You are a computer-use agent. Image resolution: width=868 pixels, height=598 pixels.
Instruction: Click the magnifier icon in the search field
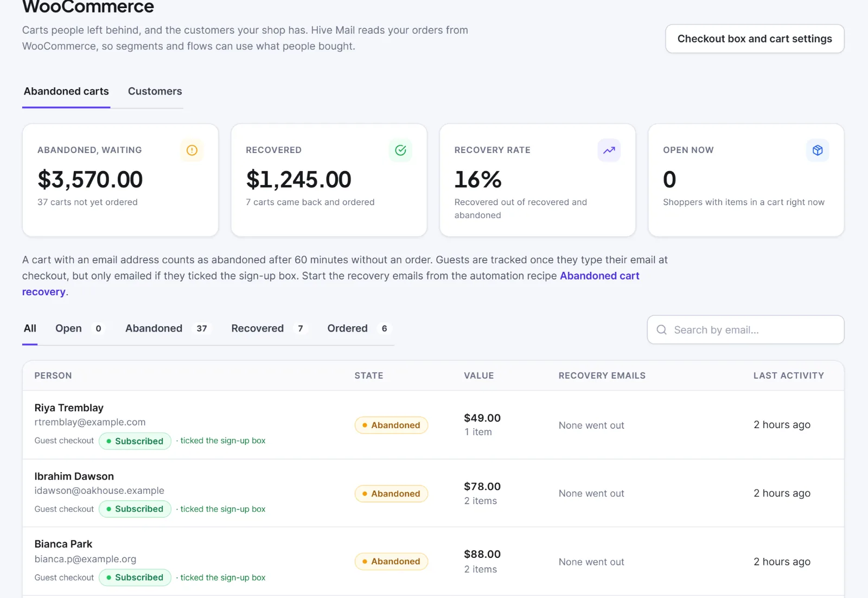point(661,330)
